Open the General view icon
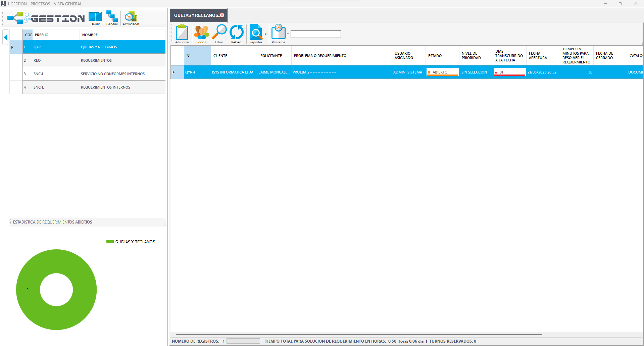 (112, 17)
